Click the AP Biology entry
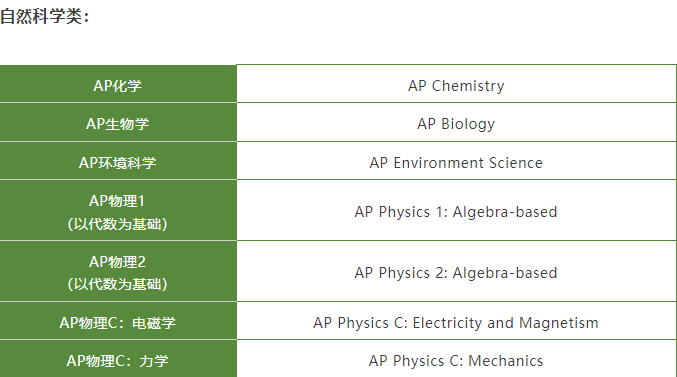The image size is (677, 377). pyautogui.click(x=456, y=124)
